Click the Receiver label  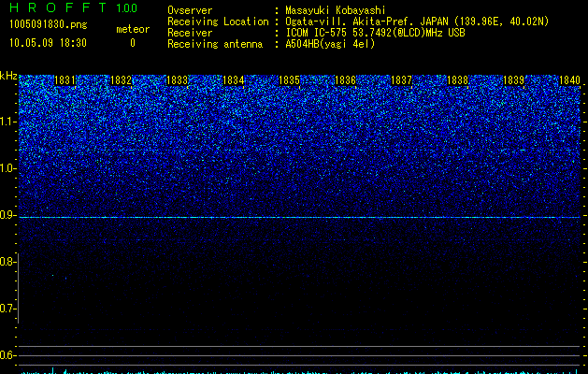click(x=190, y=33)
